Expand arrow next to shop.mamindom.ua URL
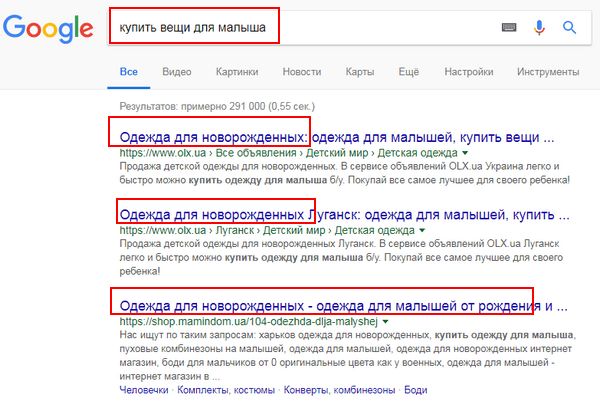 click(385, 322)
